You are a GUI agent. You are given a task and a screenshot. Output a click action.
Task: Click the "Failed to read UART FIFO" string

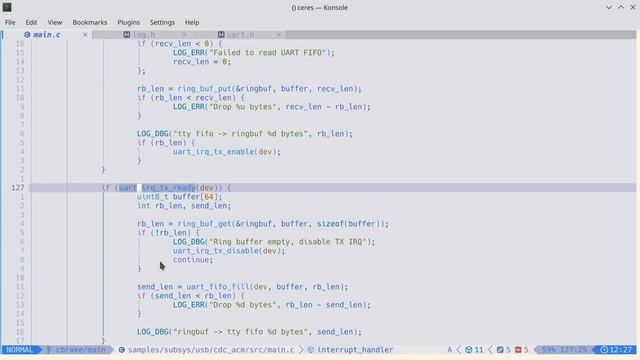point(268,53)
